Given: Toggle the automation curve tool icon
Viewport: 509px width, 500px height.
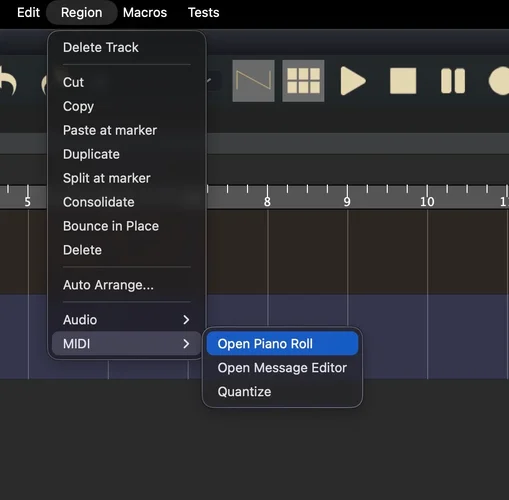Looking at the screenshot, I should 253,81.
